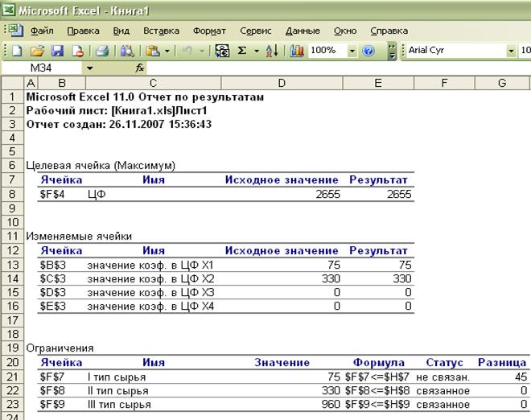Viewport: 531px width, 420px height.
Task: Launch the Chart Wizard icon
Action: tap(296, 51)
